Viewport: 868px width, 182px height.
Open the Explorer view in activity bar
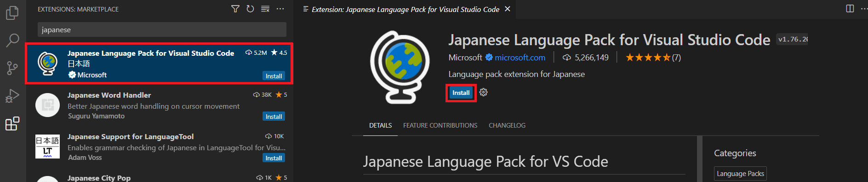point(12,12)
